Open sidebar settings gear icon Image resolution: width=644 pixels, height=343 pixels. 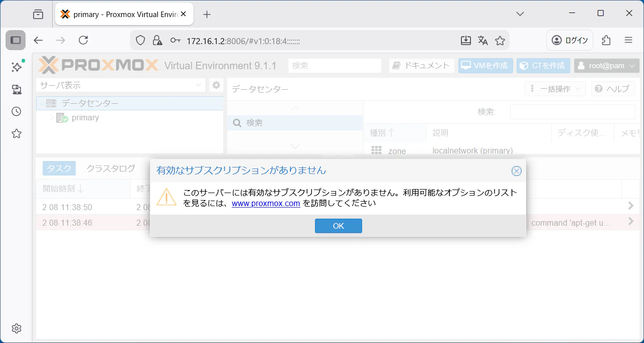[x=17, y=328]
